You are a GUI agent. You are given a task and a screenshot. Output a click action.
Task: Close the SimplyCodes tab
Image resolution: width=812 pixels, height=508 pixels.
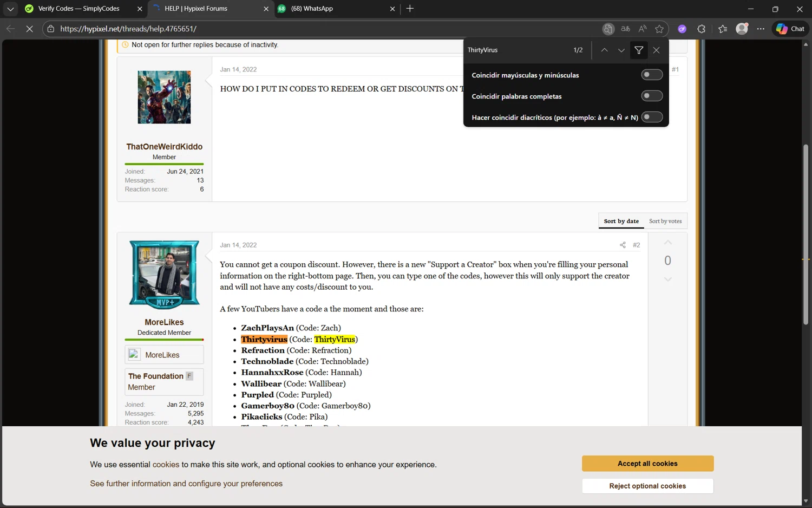140,9
